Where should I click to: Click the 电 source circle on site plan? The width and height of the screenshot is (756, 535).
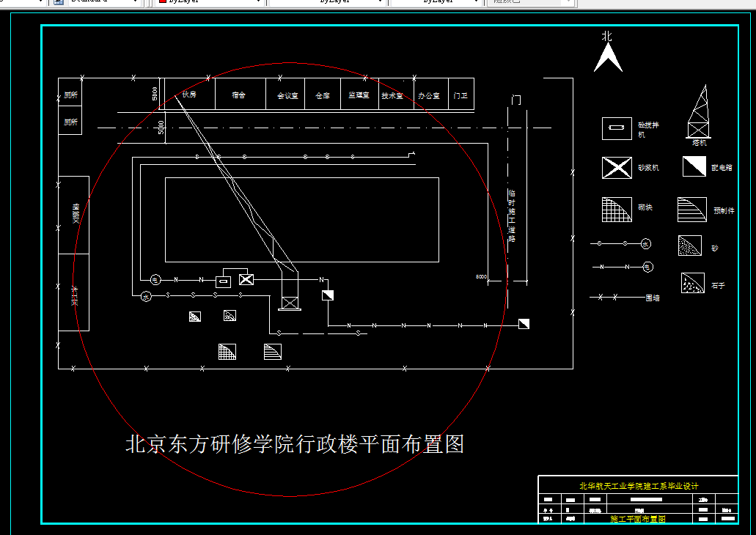(x=155, y=279)
